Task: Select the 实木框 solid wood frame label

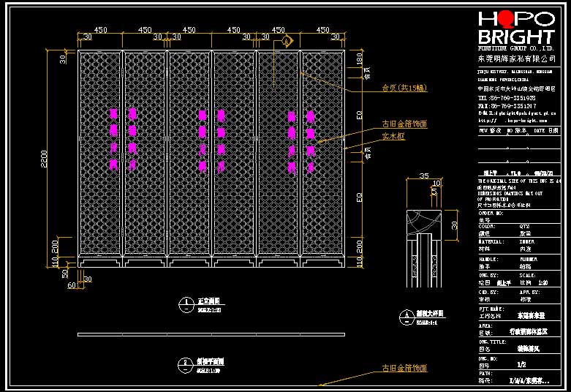Action: (x=393, y=136)
